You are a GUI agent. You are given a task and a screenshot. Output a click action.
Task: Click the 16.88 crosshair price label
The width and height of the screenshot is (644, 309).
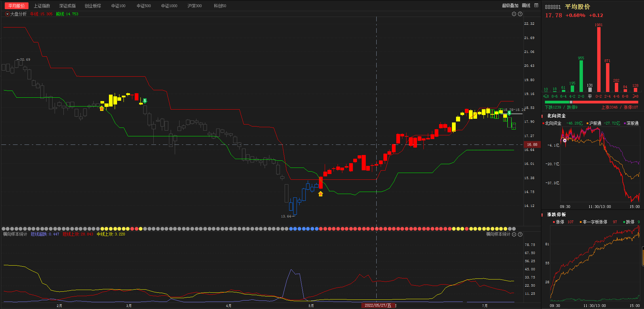[x=532, y=144]
